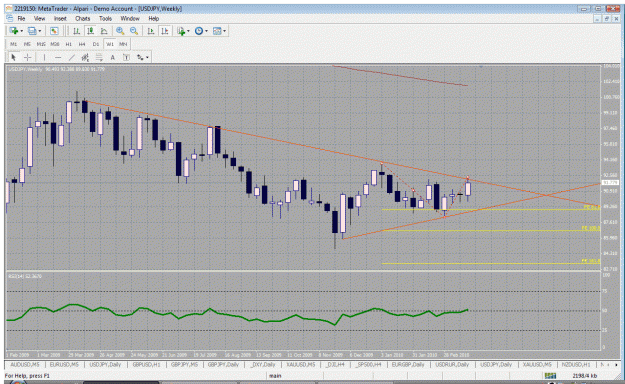The width and height of the screenshot is (625, 384).
Task: Switch to the EURUSD,M5 chart tab
Action: click(x=64, y=364)
